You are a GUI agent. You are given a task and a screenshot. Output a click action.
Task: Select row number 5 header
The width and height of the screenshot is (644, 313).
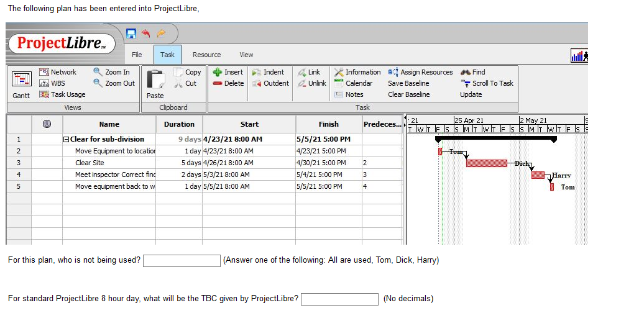[19, 187]
